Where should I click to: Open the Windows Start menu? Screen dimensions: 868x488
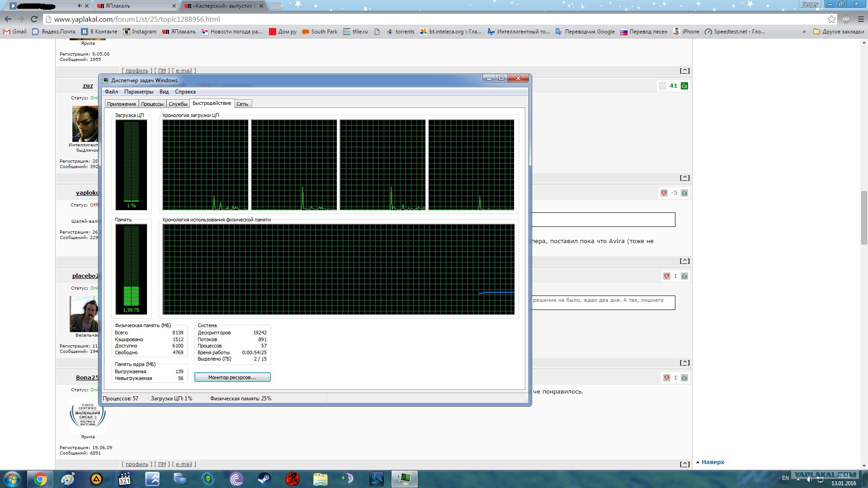pyautogui.click(x=12, y=479)
